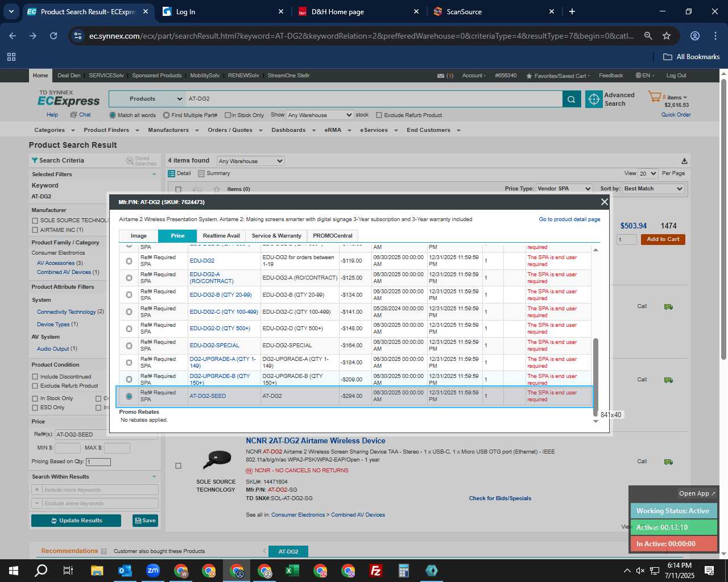Toggle Exclude Refurb Product top checkbox
This screenshot has width=728, height=582.
[x=379, y=115]
